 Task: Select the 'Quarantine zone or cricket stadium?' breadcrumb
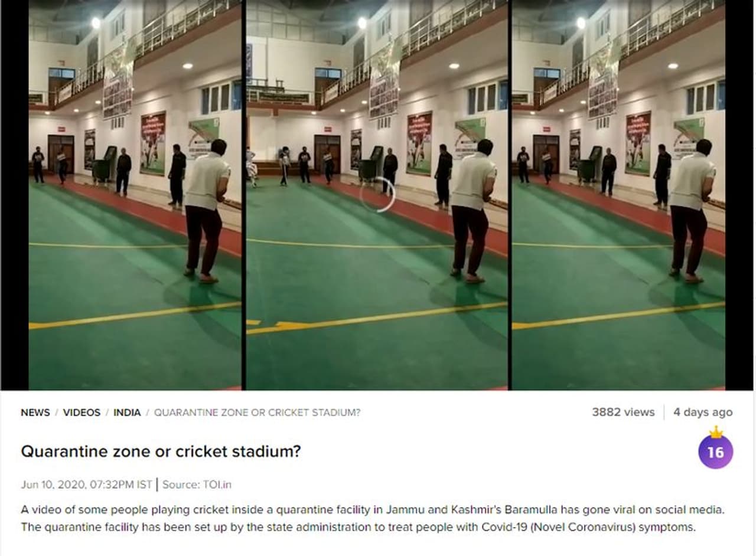coord(257,413)
